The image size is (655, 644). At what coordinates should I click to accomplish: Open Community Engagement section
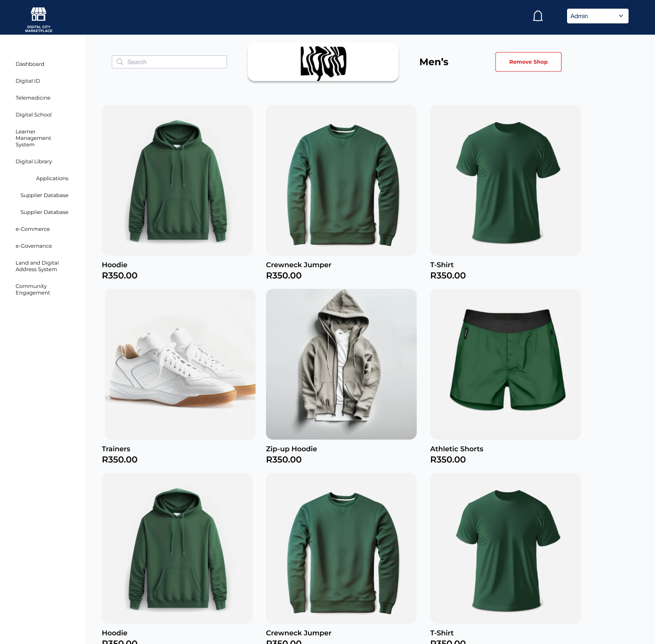[33, 289]
